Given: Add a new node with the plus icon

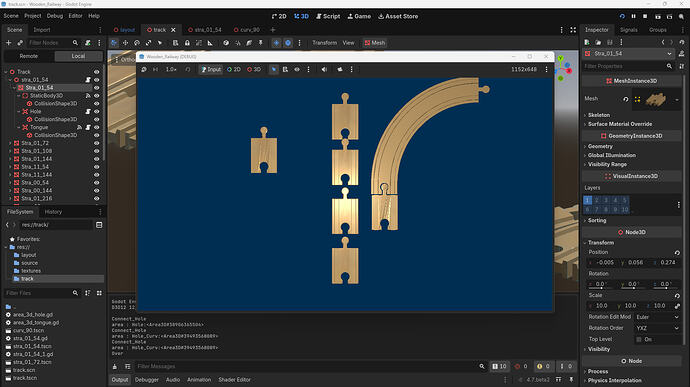Looking at the screenshot, I should click(x=8, y=43).
